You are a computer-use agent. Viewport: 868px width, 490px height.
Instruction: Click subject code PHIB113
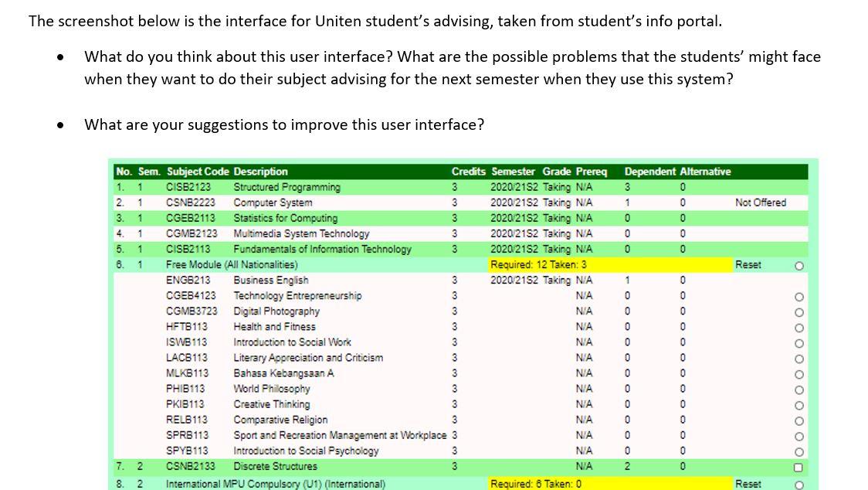[185, 389]
